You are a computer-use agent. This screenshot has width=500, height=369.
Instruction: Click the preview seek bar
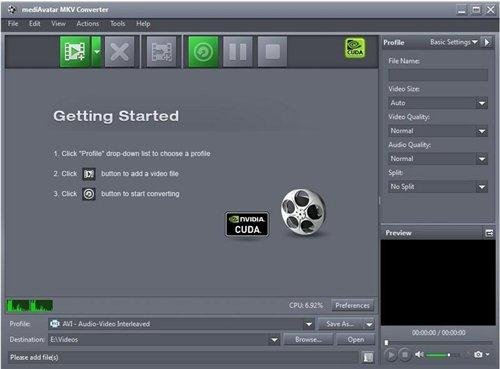pyautogui.click(x=438, y=343)
